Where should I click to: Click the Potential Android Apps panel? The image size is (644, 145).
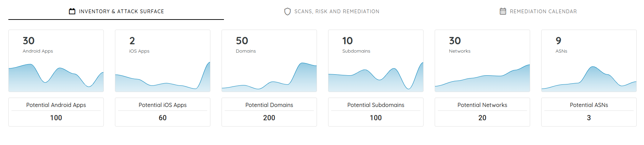pos(56,112)
